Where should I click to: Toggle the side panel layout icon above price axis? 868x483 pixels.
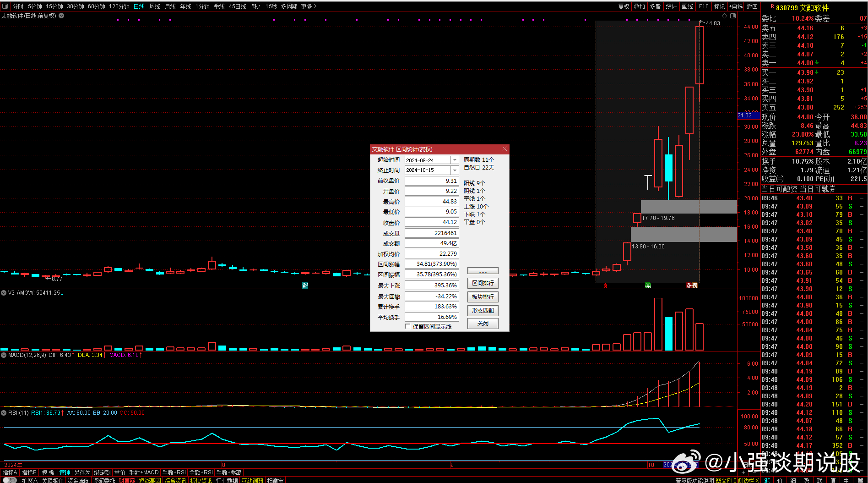click(x=733, y=16)
